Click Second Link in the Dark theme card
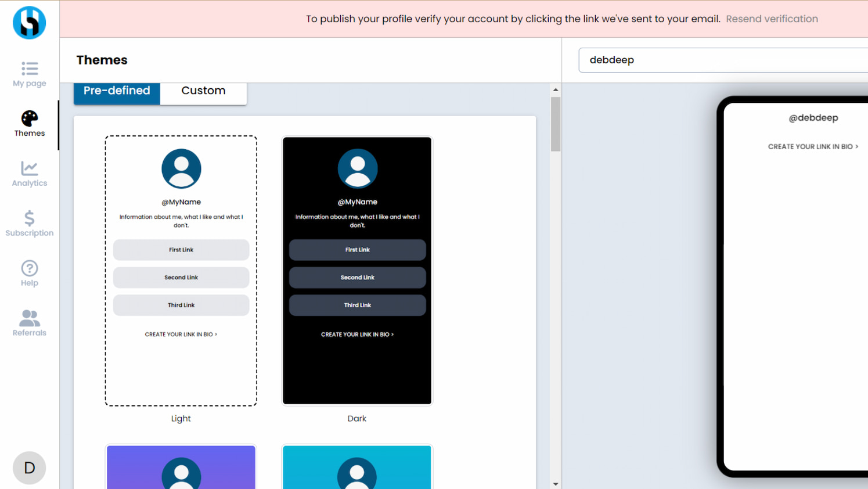Image resolution: width=868 pixels, height=489 pixels. pyautogui.click(x=357, y=277)
